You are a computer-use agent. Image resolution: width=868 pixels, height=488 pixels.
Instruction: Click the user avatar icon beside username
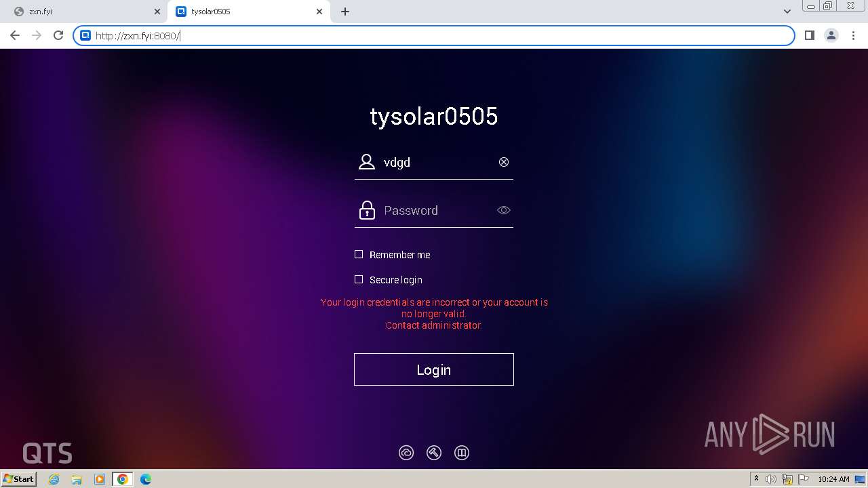pos(367,161)
